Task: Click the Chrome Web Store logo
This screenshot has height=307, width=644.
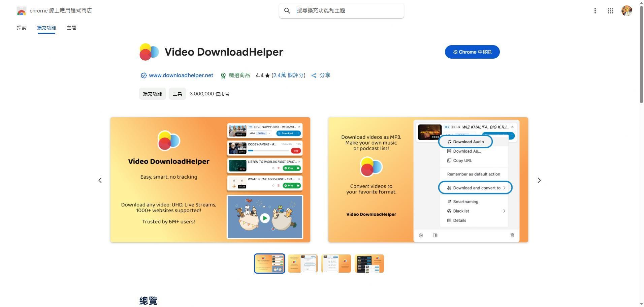Action: pos(21,11)
